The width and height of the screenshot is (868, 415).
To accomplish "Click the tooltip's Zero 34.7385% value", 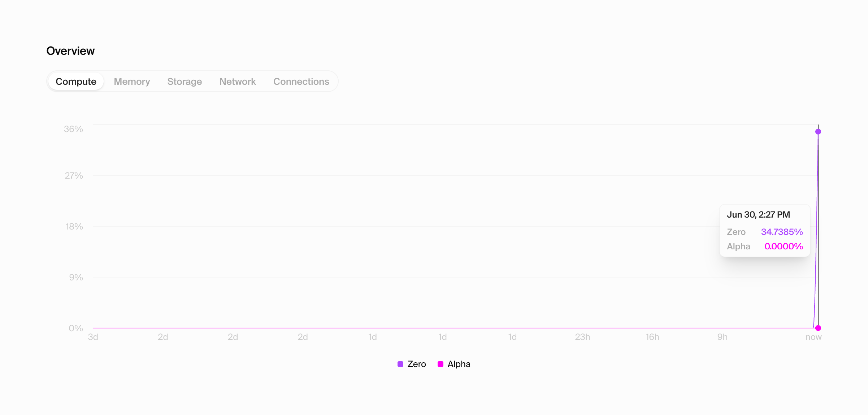I will point(782,232).
